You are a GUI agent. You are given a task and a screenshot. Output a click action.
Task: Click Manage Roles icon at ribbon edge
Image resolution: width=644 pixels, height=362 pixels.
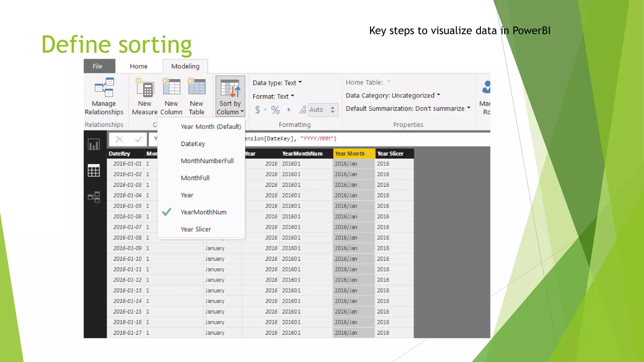(x=486, y=87)
